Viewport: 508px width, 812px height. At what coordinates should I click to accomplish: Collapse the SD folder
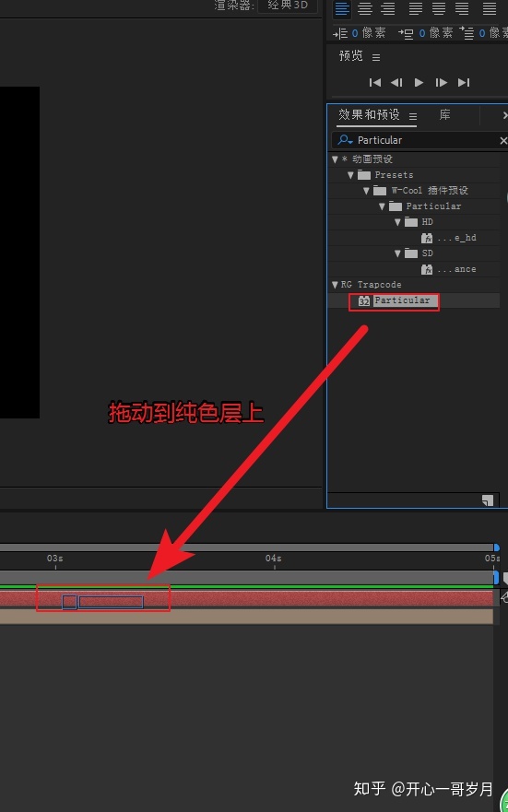pyautogui.click(x=397, y=253)
